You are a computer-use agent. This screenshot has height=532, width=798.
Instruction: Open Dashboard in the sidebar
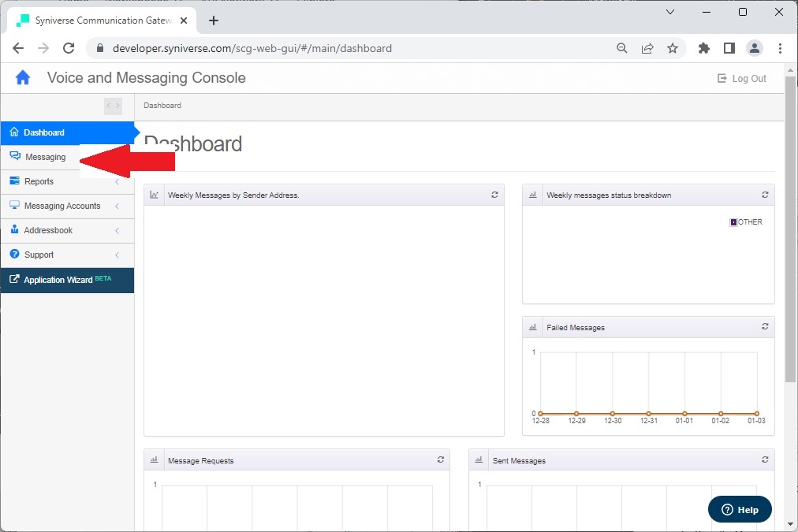click(67, 132)
